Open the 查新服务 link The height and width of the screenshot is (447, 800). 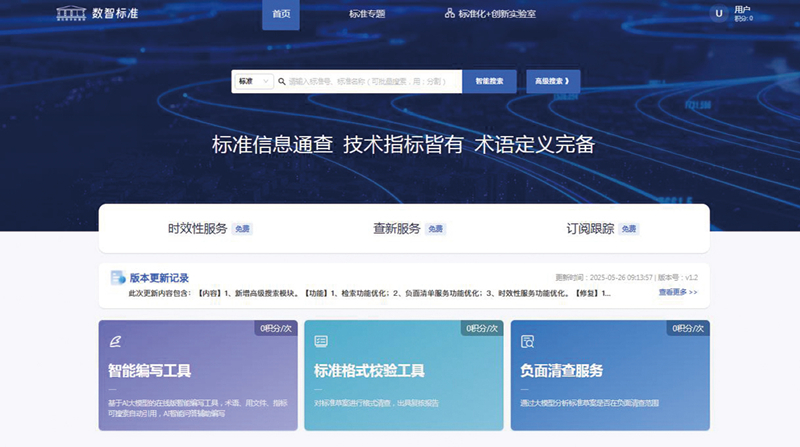tap(397, 228)
